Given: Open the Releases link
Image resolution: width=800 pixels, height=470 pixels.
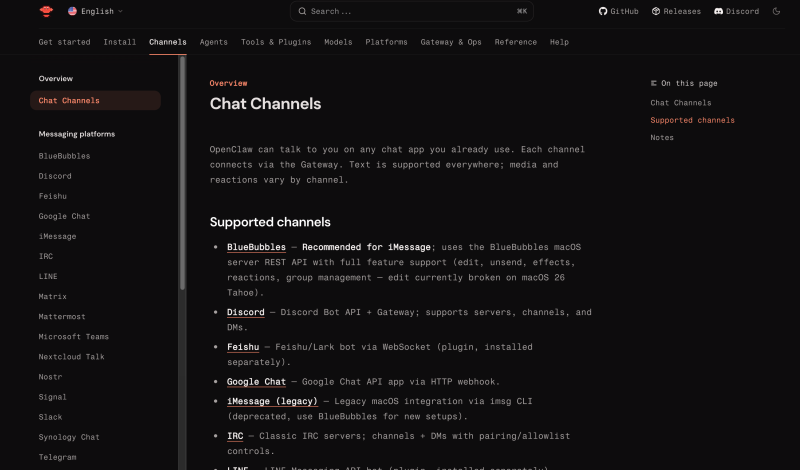Looking at the screenshot, I should tap(676, 11).
